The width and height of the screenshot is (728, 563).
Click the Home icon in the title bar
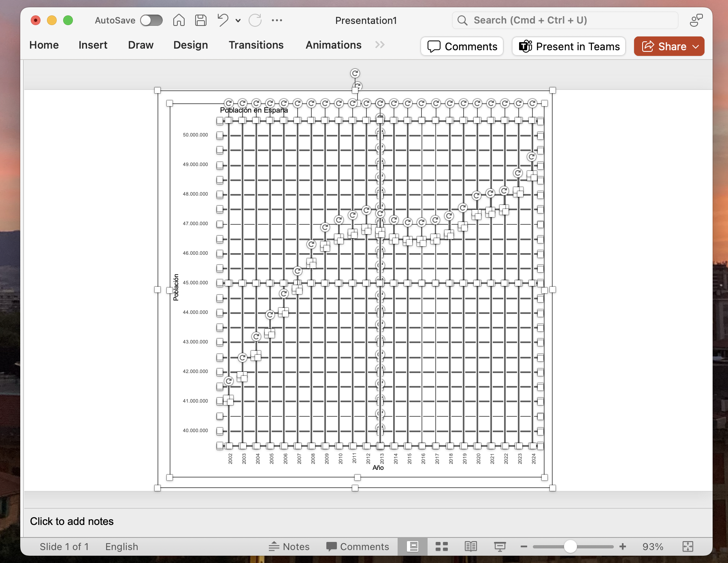coord(179,20)
